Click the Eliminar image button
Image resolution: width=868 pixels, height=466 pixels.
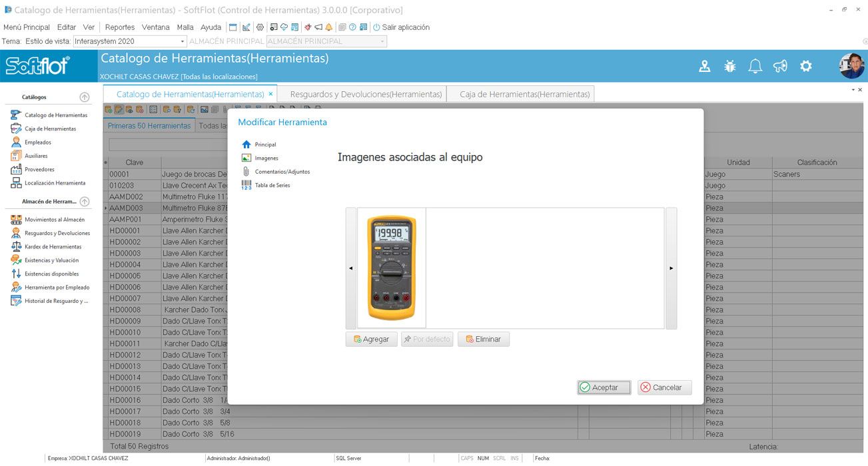[483, 339]
